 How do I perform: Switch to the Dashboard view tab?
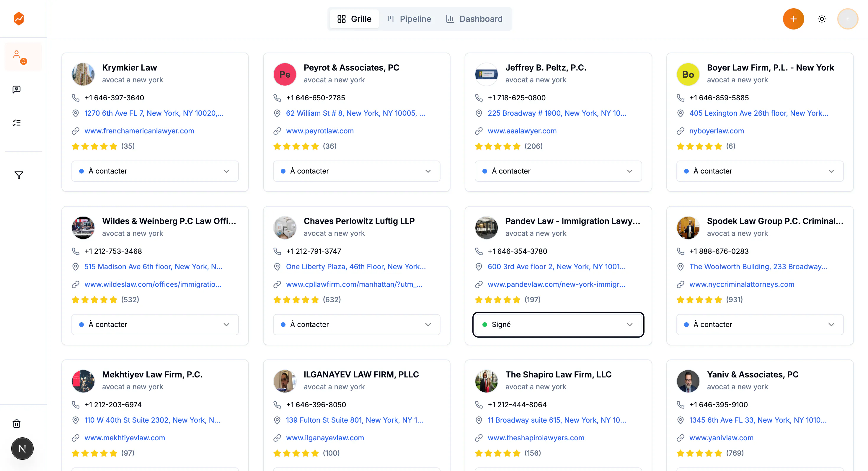(474, 19)
